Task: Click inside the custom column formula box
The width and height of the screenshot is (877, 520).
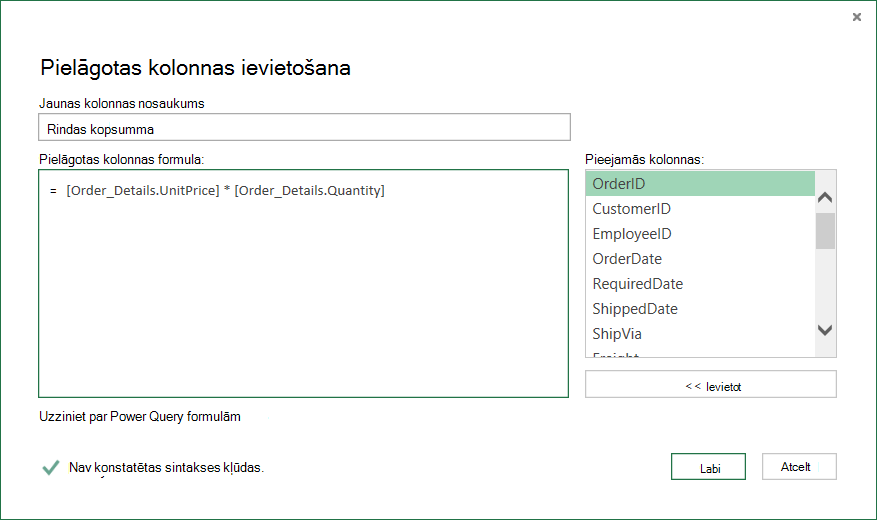Action: click(303, 283)
